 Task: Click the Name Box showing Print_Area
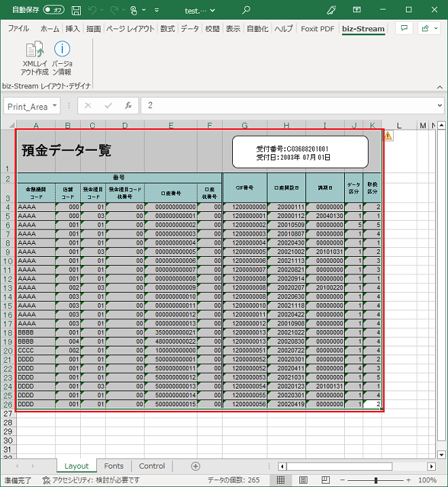pos(27,107)
